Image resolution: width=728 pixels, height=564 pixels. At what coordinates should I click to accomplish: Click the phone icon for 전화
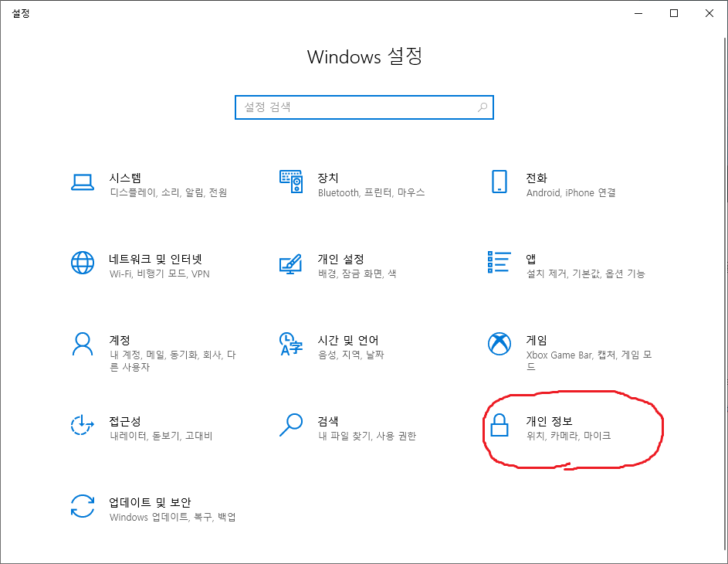click(499, 182)
